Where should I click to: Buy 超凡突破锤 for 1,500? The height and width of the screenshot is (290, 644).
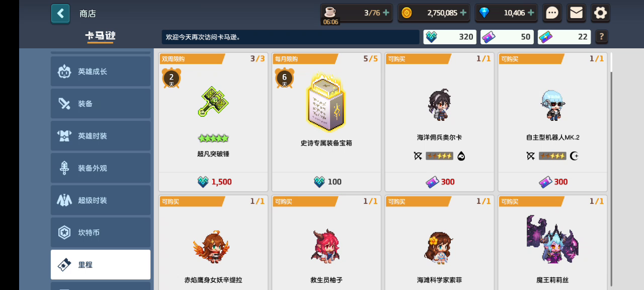213,182
